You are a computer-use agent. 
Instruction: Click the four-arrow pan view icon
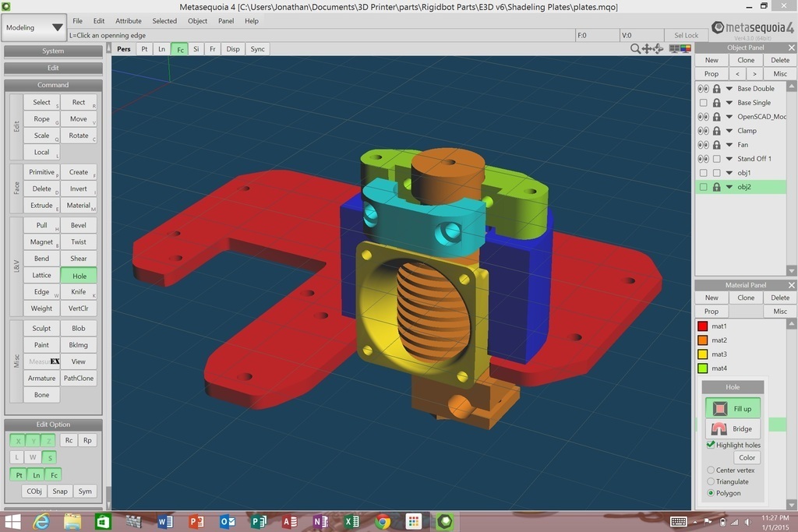647,49
